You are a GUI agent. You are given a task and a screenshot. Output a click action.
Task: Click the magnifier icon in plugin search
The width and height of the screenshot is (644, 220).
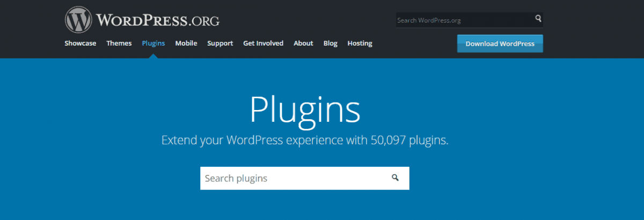tap(396, 178)
